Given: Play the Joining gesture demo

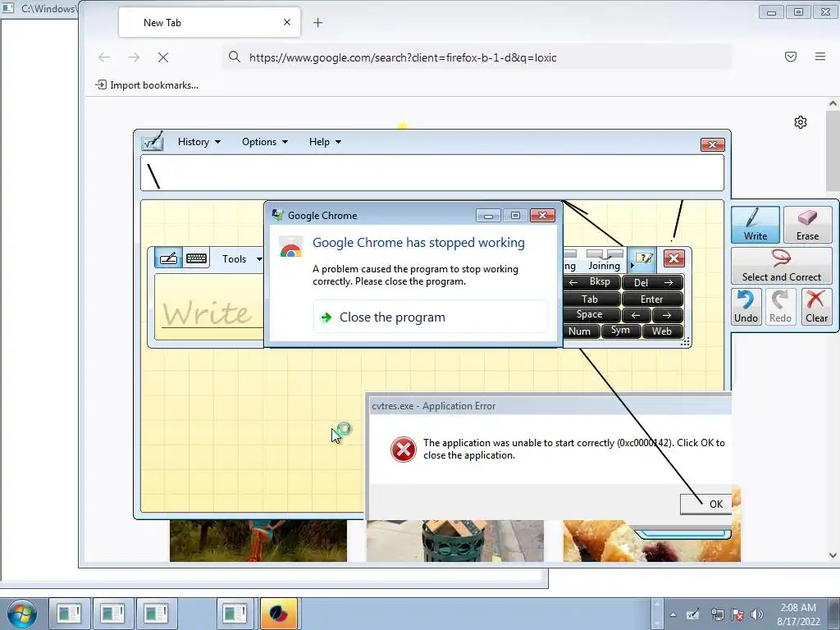Looking at the screenshot, I should pos(605,260).
